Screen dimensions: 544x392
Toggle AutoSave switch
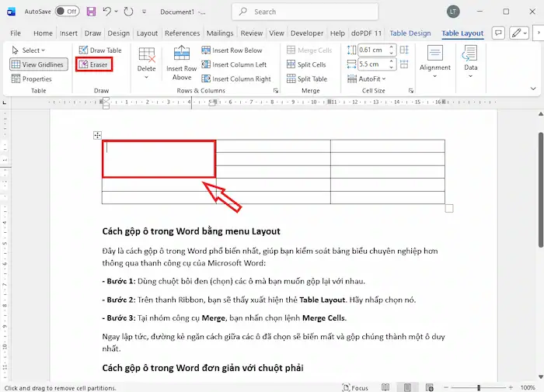pyautogui.click(x=68, y=12)
